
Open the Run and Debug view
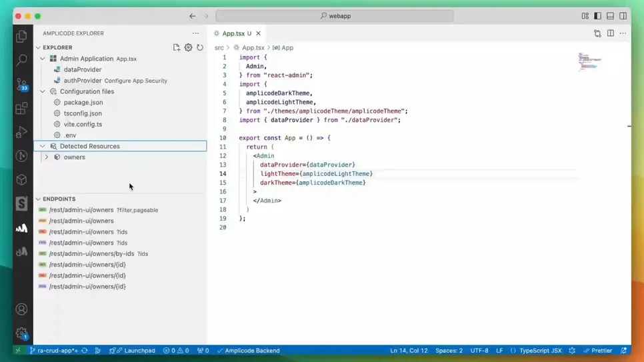tap(21, 132)
